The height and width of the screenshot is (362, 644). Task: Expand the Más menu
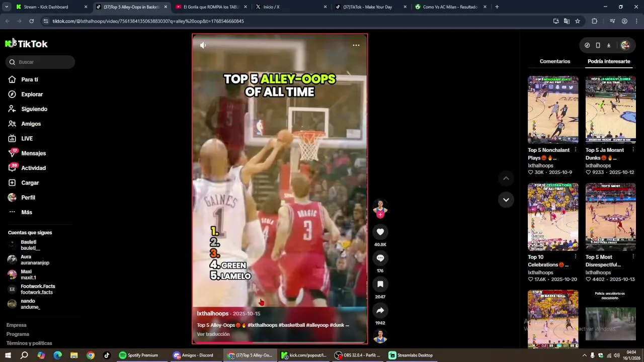point(27,212)
